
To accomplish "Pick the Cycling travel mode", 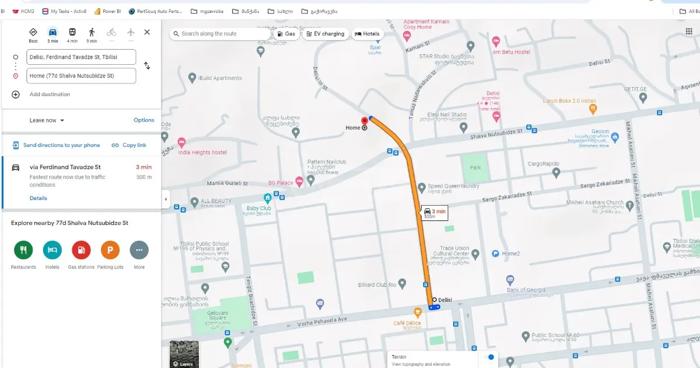I will click(x=111, y=32).
